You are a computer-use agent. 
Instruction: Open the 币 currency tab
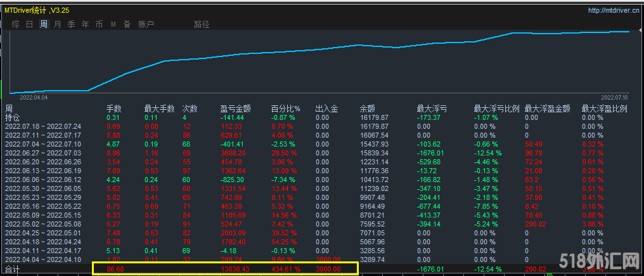click(100, 24)
